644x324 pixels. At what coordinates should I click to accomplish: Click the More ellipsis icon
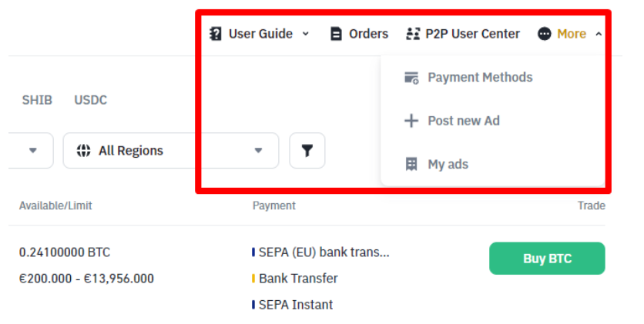(545, 34)
